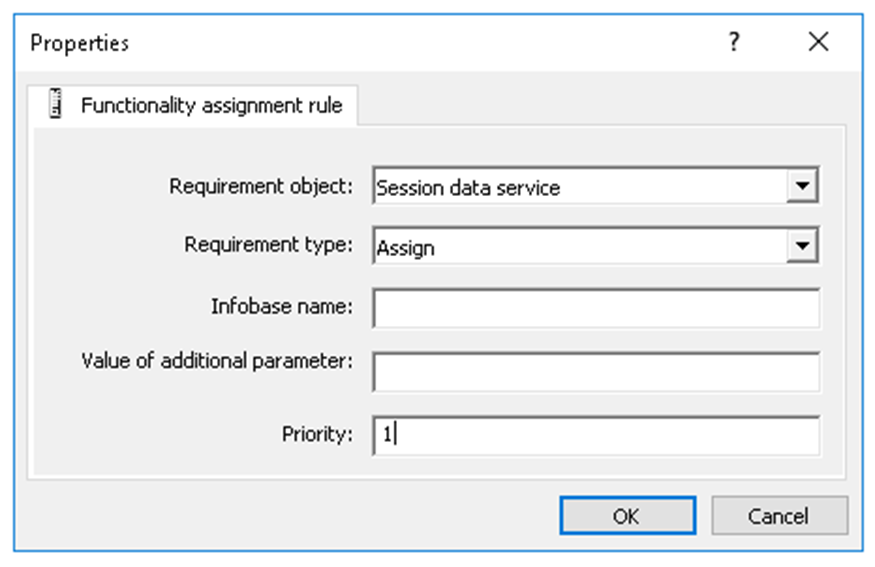Screen dimensions: 875x567
Task: Click the Properties title text
Action: (79, 43)
